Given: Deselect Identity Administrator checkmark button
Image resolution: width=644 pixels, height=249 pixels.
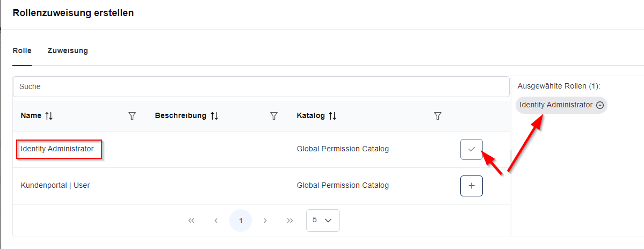Looking at the screenshot, I should click(x=472, y=149).
